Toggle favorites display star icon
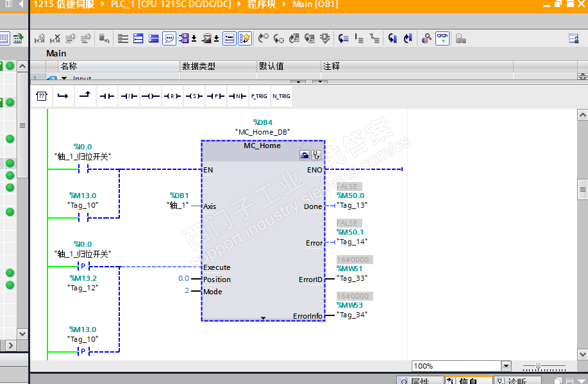 click(x=245, y=38)
